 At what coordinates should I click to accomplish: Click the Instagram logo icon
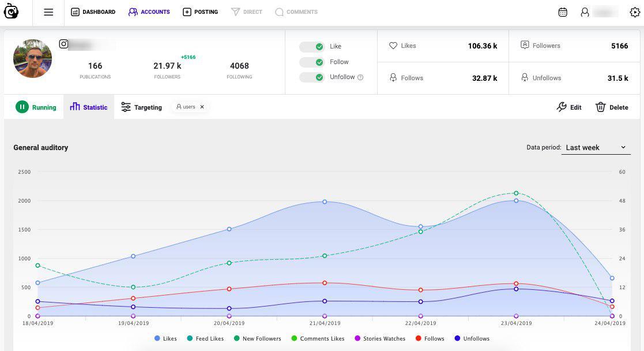point(63,44)
